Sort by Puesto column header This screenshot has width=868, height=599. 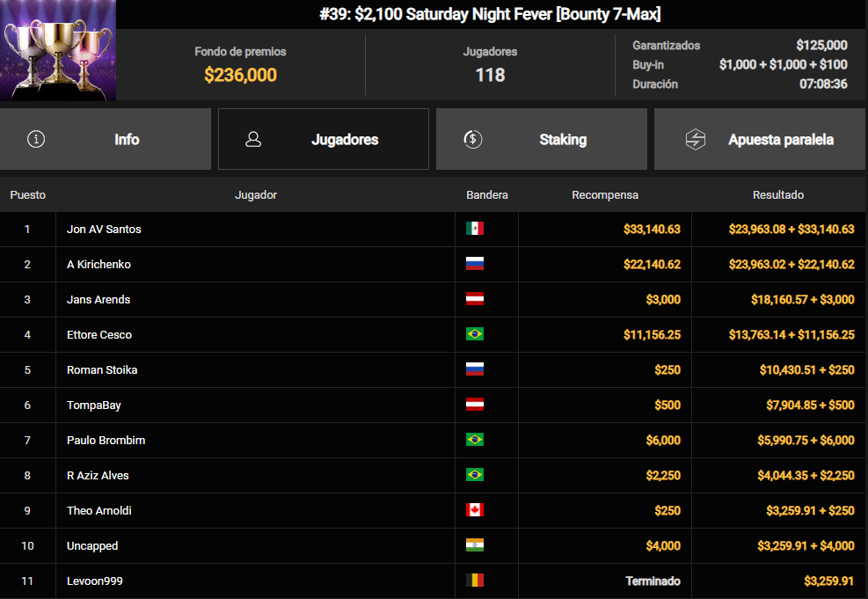(x=27, y=195)
